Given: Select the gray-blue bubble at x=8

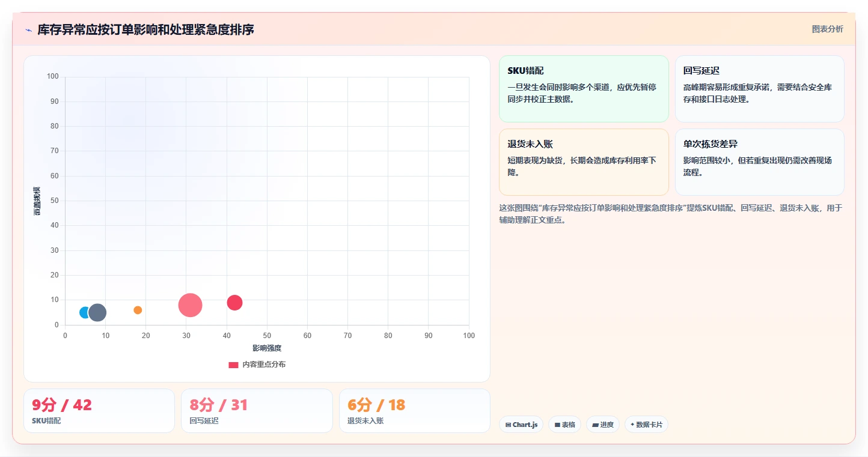Looking at the screenshot, I should (x=97, y=312).
